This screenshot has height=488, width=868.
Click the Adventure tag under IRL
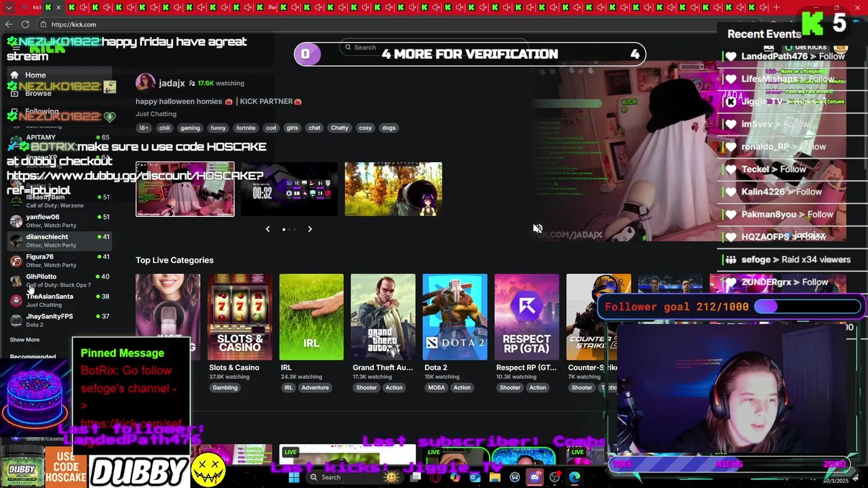click(x=315, y=388)
